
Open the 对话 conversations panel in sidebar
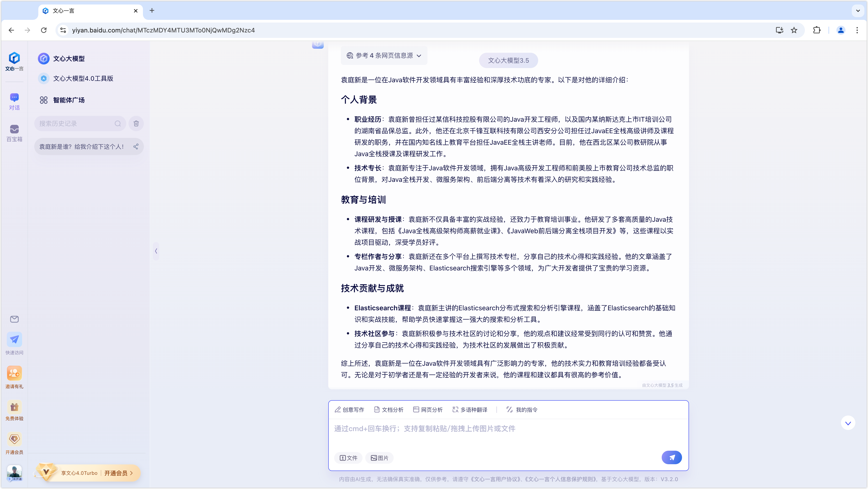pyautogui.click(x=14, y=101)
